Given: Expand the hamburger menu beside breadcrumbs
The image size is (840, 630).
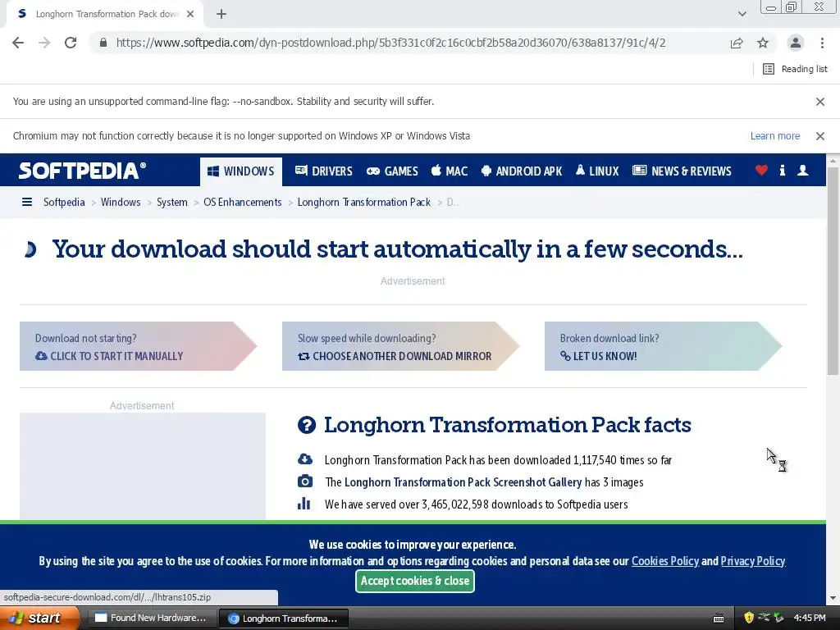Looking at the screenshot, I should [27, 202].
